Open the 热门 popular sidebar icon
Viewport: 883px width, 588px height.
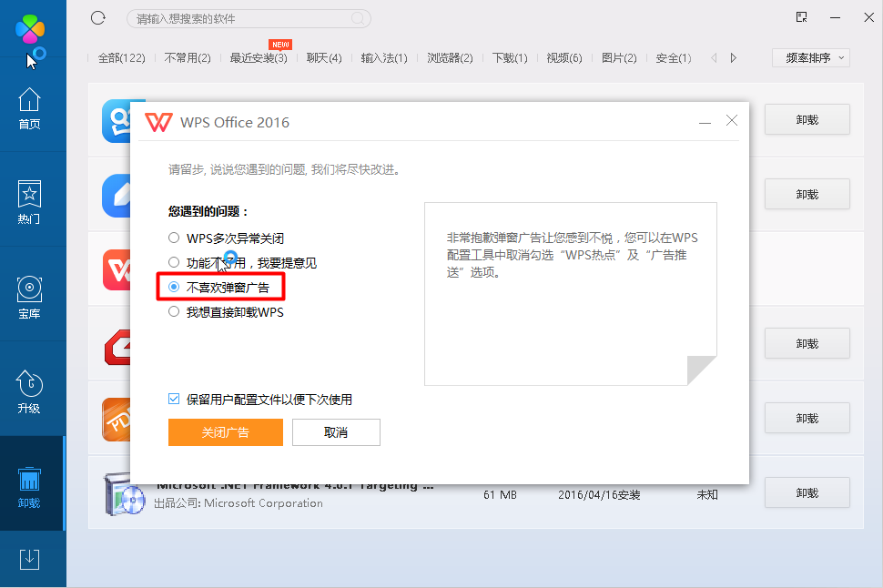click(x=29, y=202)
